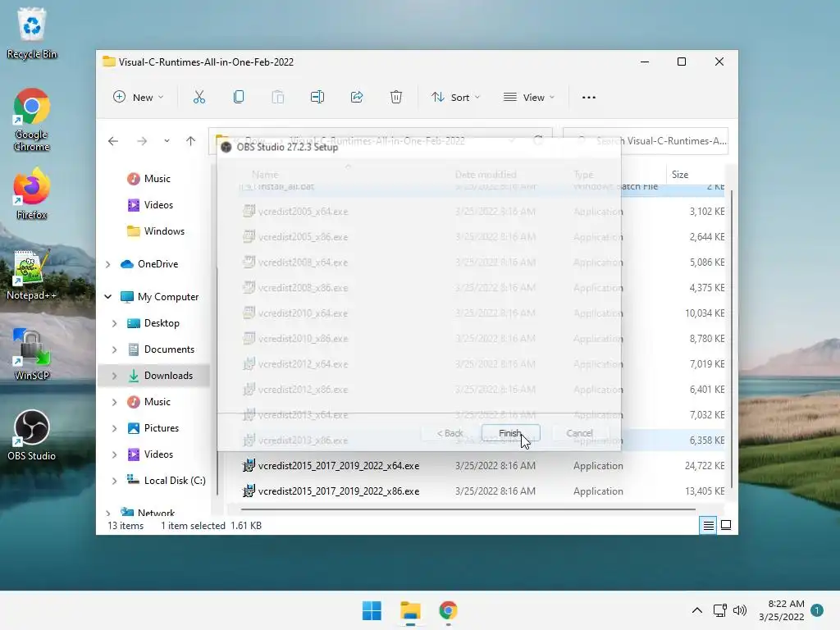Screen dimensions: 840x630
Task: Expand the Pictures tree node
Action: tap(114, 428)
